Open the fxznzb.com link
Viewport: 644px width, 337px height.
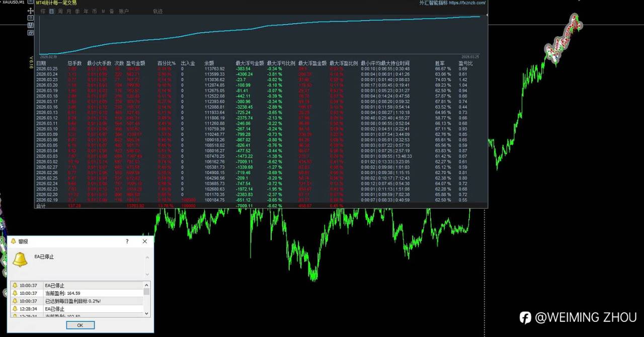(x=466, y=3)
